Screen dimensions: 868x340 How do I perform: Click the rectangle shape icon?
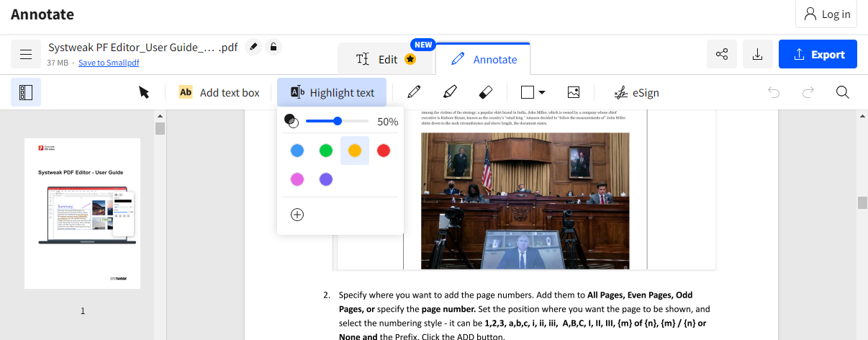[x=528, y=92]
